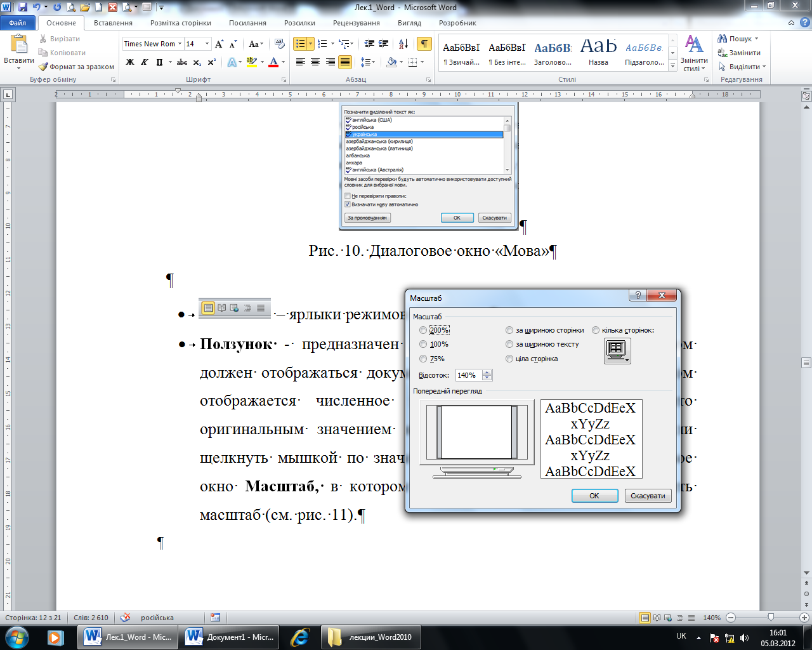The width and height of the screenshot is (812, 650).
Task: Toggle the Justify alignment button
Action: [x=345, y=62]
